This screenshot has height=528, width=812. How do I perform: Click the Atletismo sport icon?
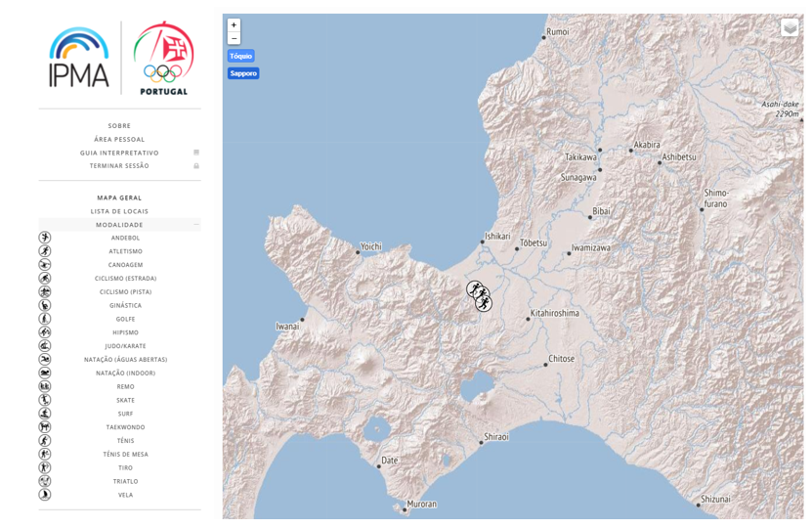(45, 250)
